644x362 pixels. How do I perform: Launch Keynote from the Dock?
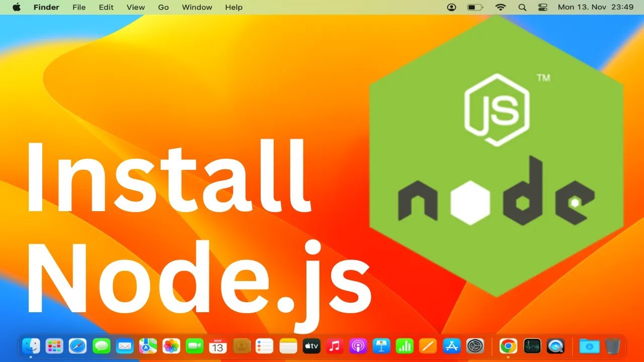pos(381,346)
